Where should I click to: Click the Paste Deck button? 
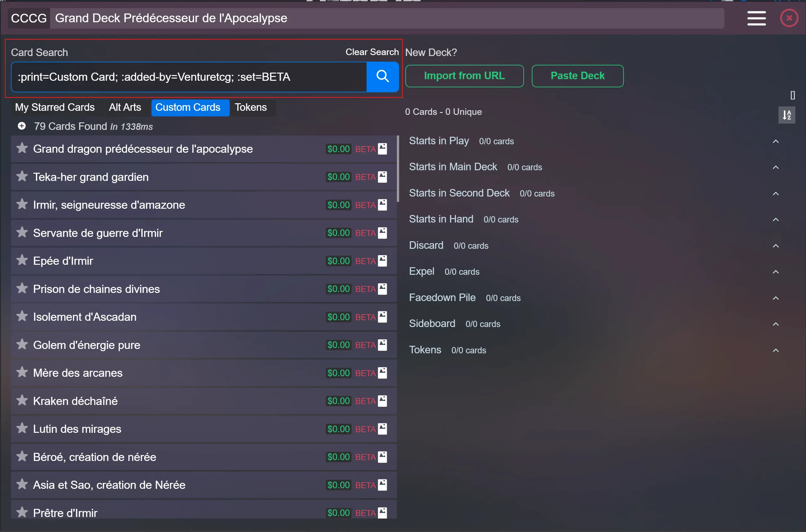[577, 76]
